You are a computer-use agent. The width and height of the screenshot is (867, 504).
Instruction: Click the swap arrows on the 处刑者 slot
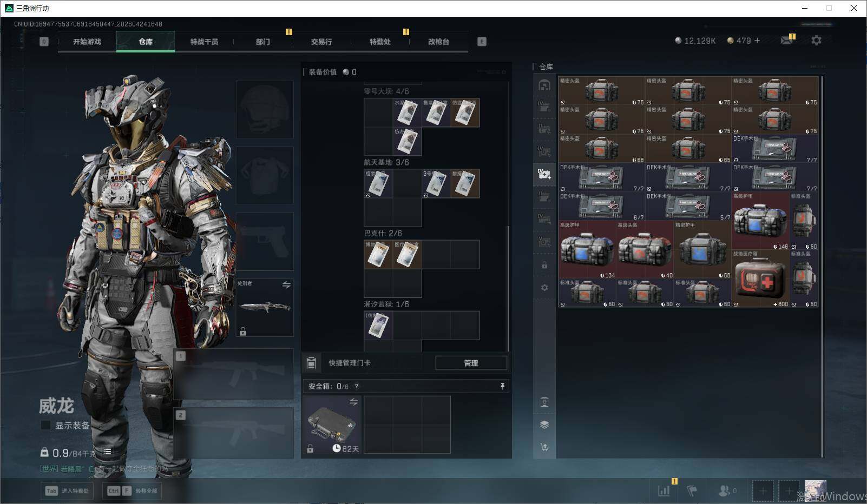click(x=286, y=284)
